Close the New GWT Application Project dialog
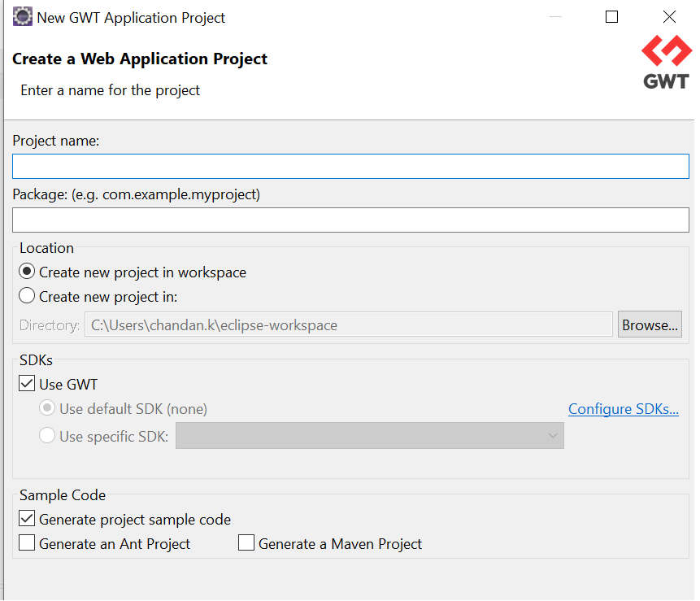This screenshot has width=700, height=601. [x=669, y=17]
